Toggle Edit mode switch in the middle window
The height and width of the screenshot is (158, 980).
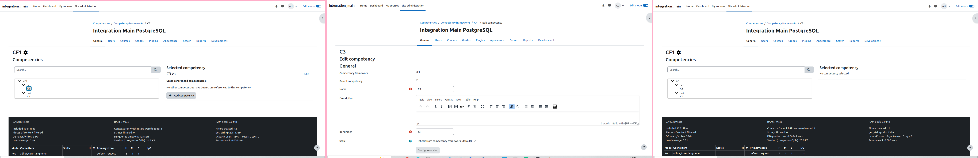[645, 6]
